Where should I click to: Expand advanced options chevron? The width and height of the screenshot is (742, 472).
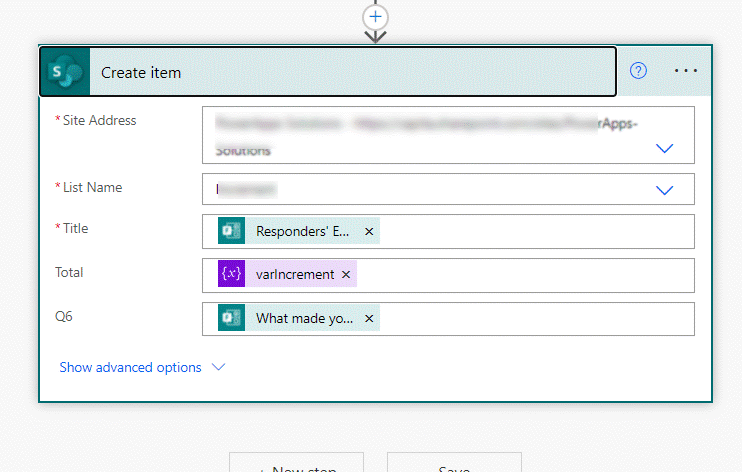pyautogui.click(x=218, y=367)
